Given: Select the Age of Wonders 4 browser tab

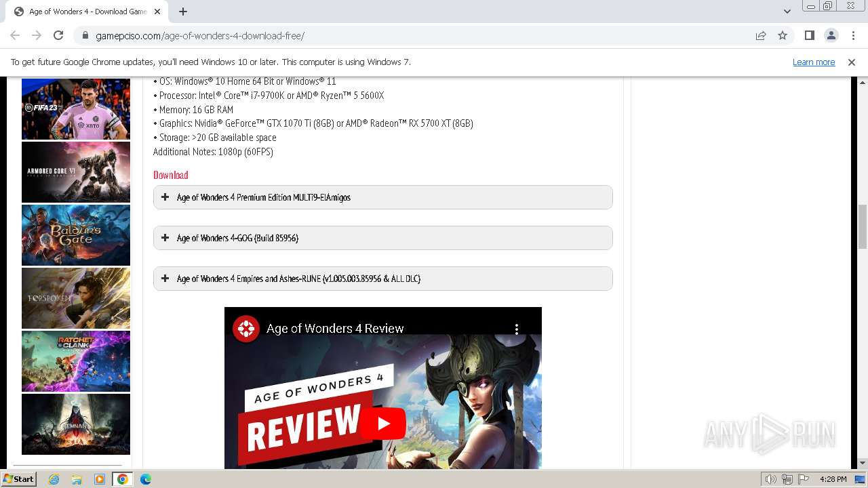Looking at the screenshot, I should 88,12.
